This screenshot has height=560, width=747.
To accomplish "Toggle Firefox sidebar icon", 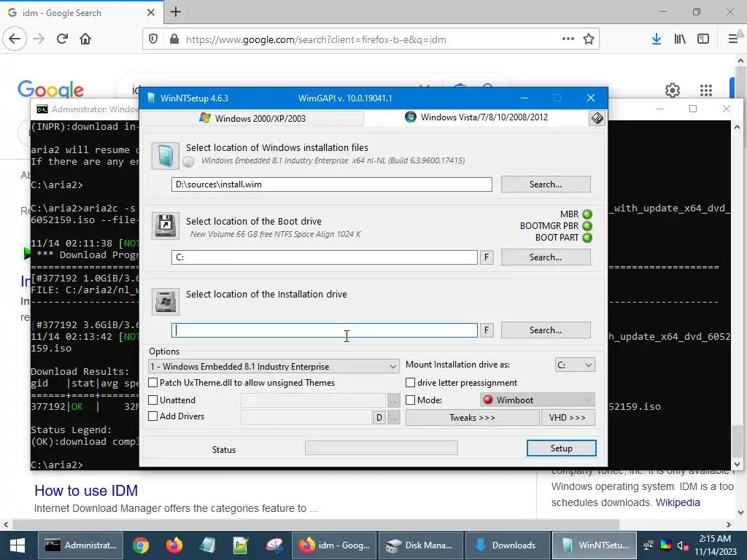I will pos(703,39).
